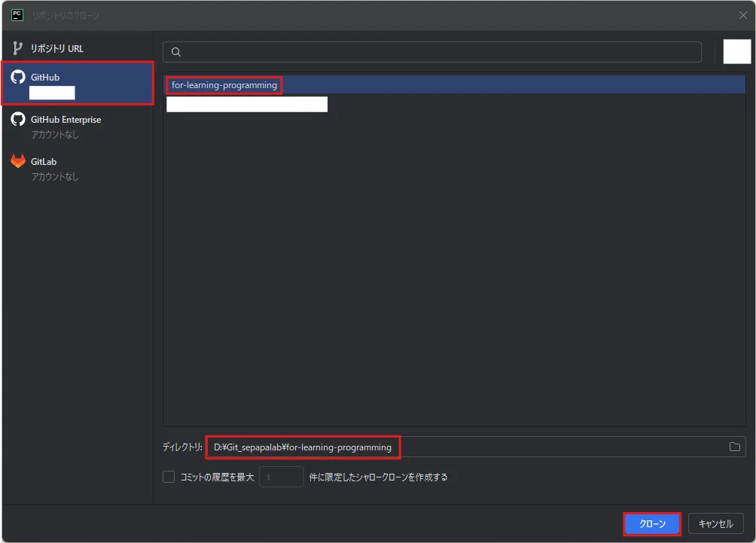Focus the repository search field
This screenshot has height=543, width=756.
click(x=432, y=52)
